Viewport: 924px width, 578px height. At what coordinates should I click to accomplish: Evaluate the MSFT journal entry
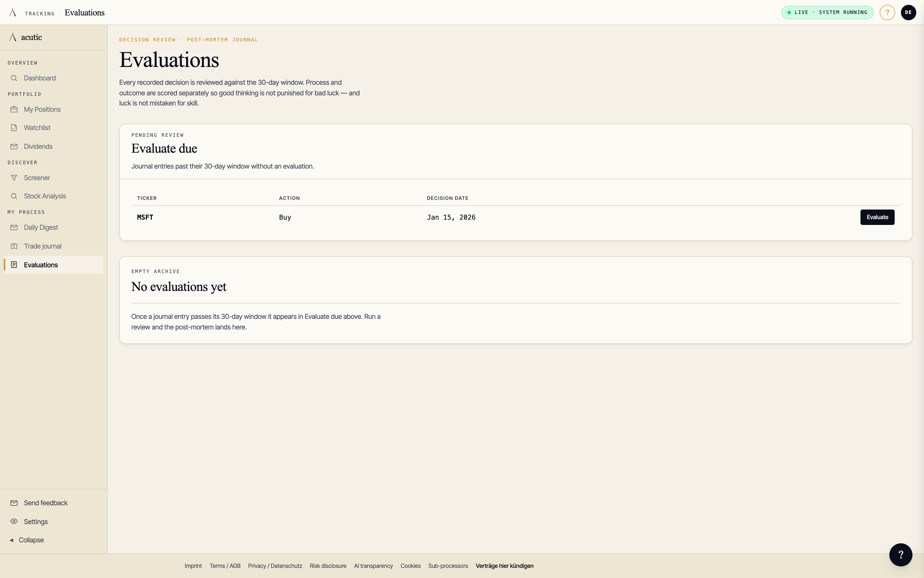coord(877,217)
